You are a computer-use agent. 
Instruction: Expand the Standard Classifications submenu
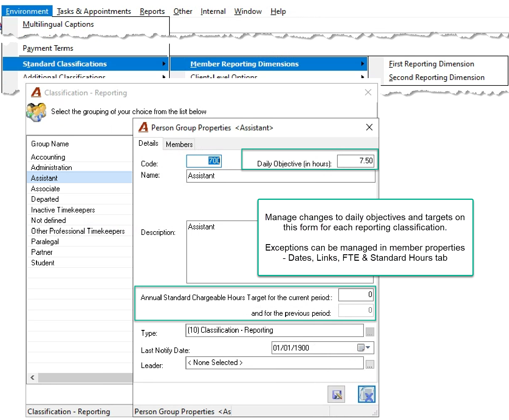point(85,64)
